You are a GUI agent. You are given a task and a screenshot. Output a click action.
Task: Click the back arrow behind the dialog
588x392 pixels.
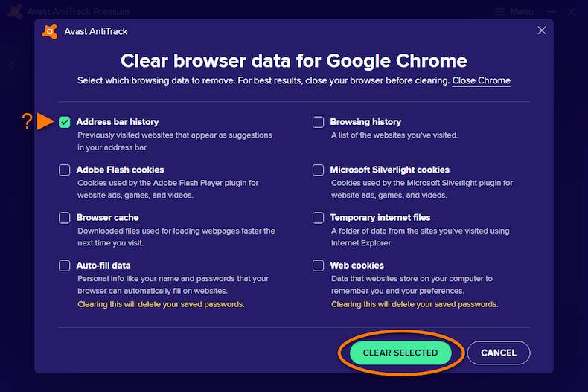coord(11,65)
